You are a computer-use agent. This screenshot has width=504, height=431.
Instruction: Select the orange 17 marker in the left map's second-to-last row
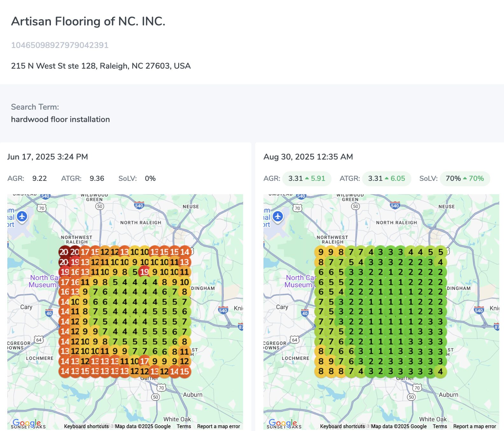144,361
